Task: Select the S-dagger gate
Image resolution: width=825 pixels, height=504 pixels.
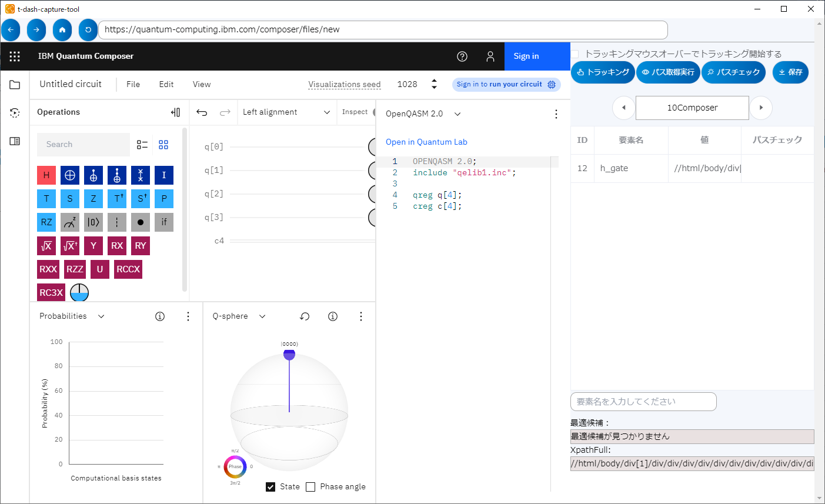Action: [x=141, y=199]
